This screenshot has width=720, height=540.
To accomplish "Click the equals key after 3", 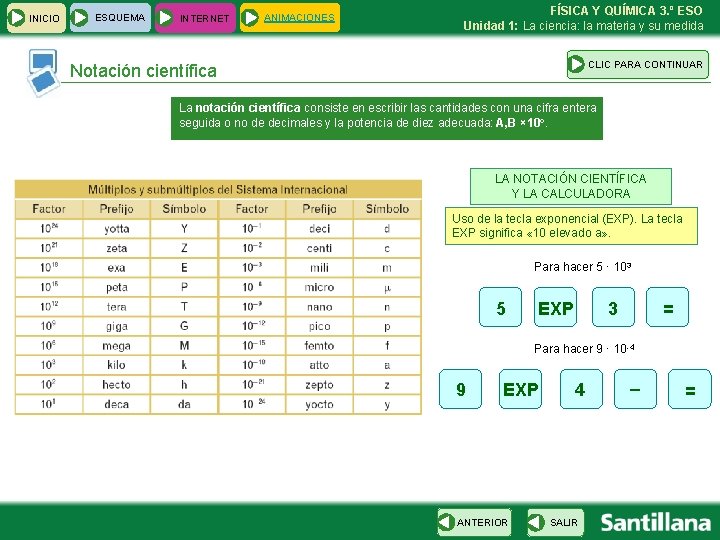I will coord(668,307).
